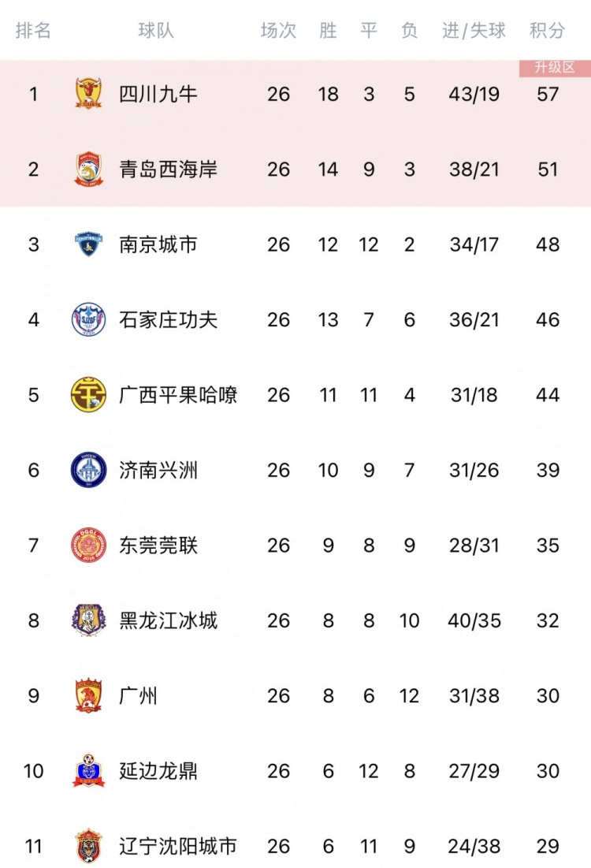This screenshot has width=591, height=868.
Task: Sort table by 积分 column header
Action: [x=548, y=30]
